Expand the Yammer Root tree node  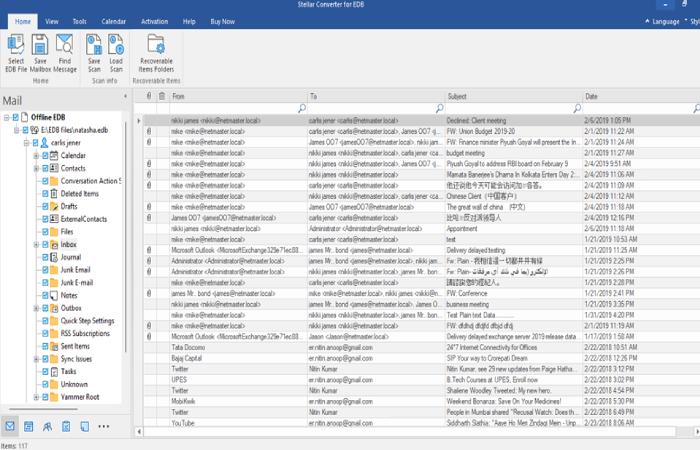36,397
